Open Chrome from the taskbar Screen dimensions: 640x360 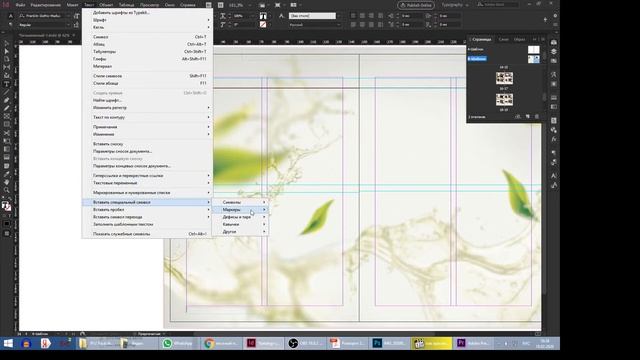point(221,343)
